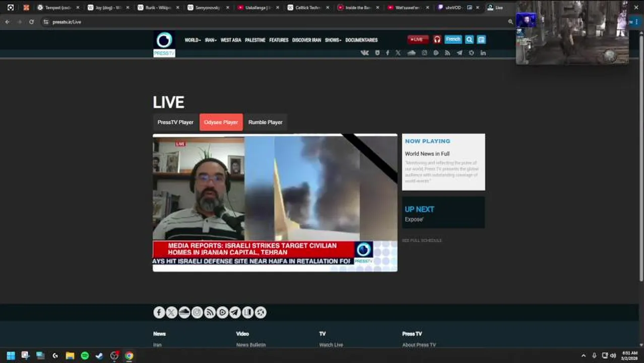
Task: Click the SEE FULL SCHEDULE link
Action: 422,240
